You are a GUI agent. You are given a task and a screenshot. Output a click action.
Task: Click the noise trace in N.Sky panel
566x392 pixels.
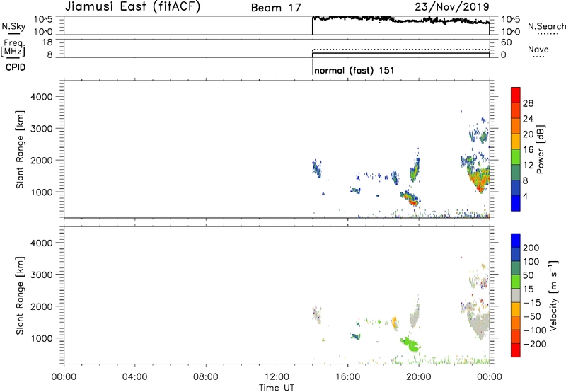(x=400, y=20)
